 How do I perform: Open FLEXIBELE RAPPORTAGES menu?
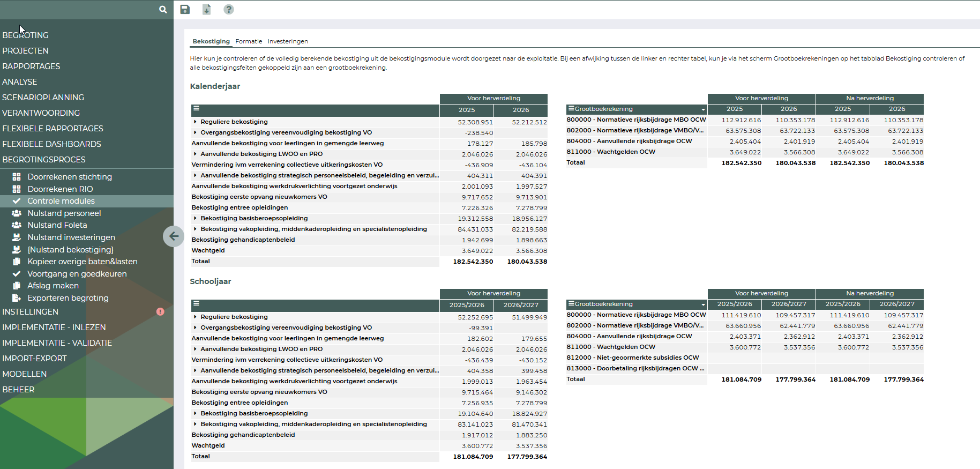[53, 129]
